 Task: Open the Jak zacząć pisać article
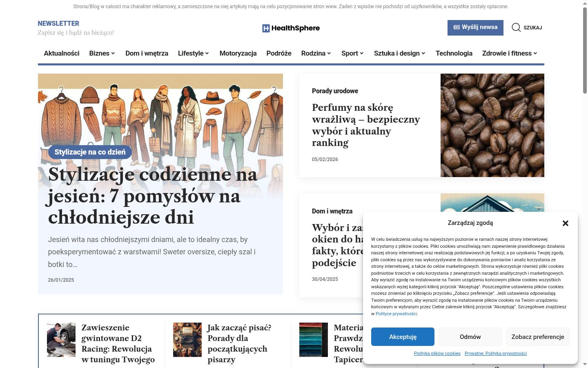pyautogui.click(x=239, y=343)
